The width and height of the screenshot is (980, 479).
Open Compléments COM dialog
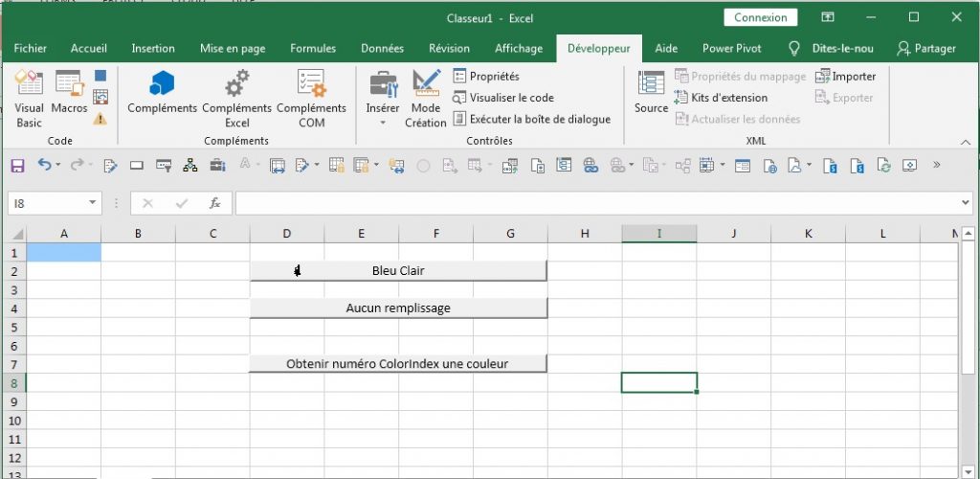311,98
